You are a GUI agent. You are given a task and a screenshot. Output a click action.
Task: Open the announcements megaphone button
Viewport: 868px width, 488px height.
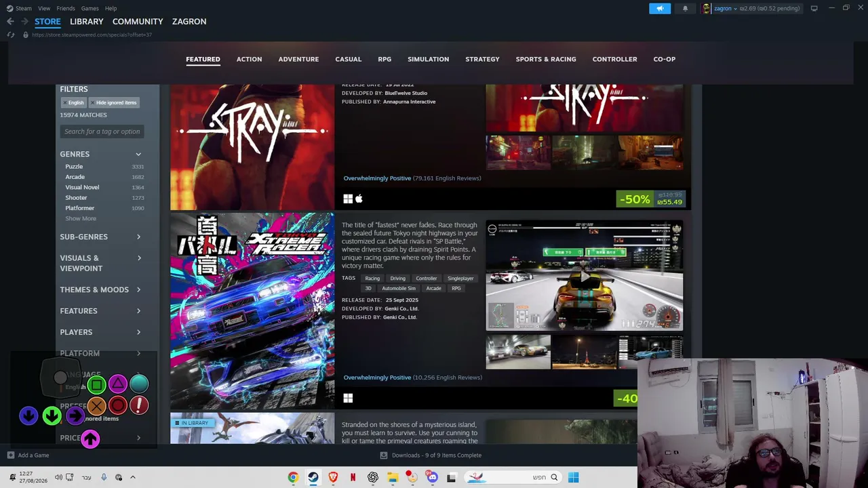point(660,8)
